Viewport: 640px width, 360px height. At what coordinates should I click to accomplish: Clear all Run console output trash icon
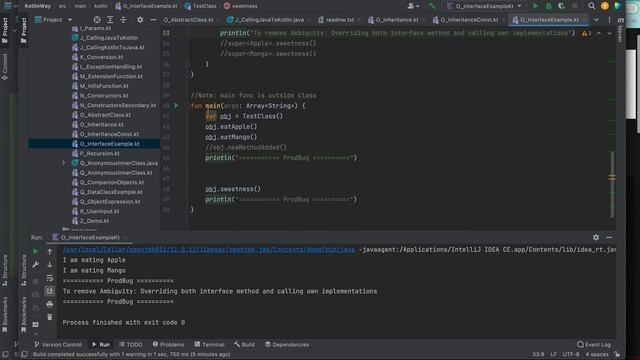coord(50,317)
